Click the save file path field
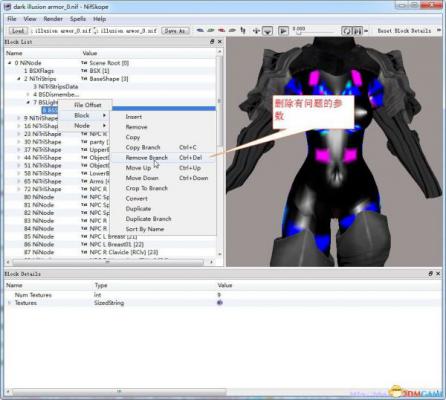 coord(128,31)
